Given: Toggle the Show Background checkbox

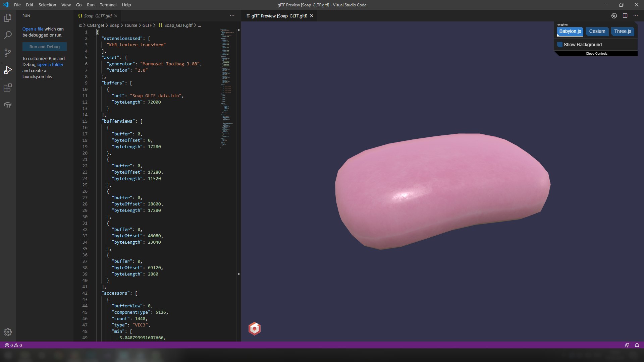Looking at the screenshot, I should click(x=560, y=45).
